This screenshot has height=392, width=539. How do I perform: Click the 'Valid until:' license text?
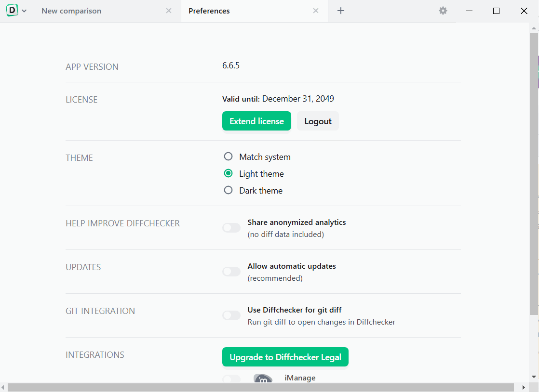click(241, 99)
